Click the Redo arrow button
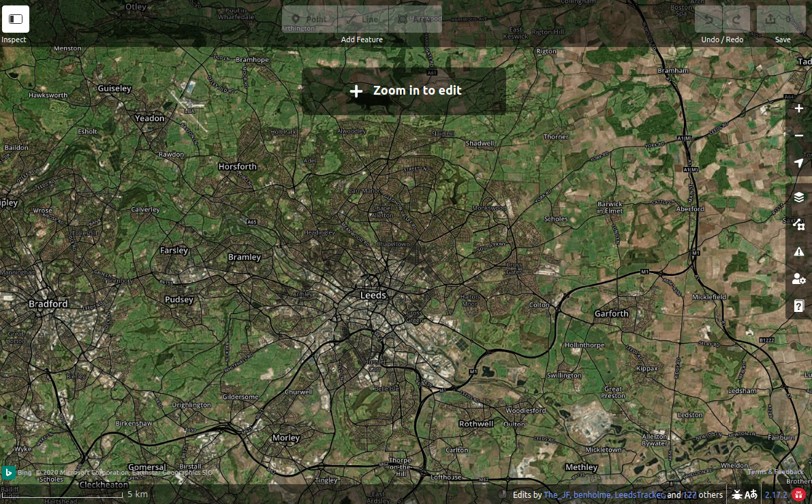The image size is (812, 504). coord(736,19)
